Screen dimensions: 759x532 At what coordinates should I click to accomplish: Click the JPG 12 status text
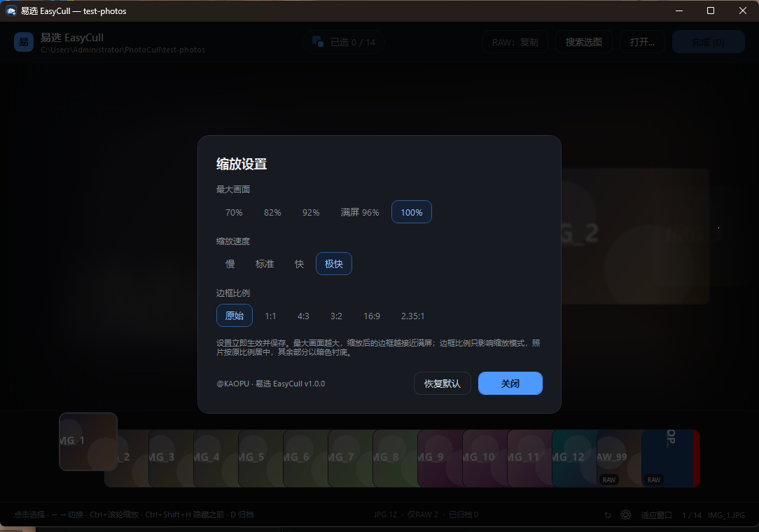(385, 514)
